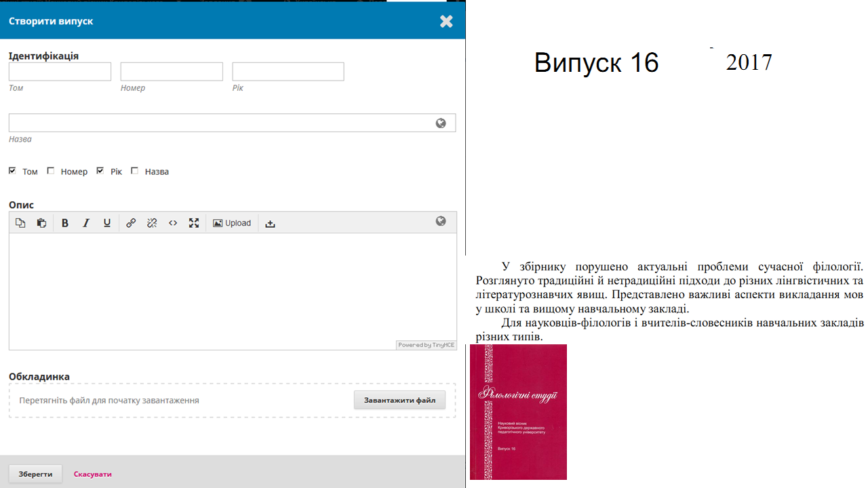868x488 pixels.
Task: Toggle underline formatting in Опис editor
Action: [107, 223]
